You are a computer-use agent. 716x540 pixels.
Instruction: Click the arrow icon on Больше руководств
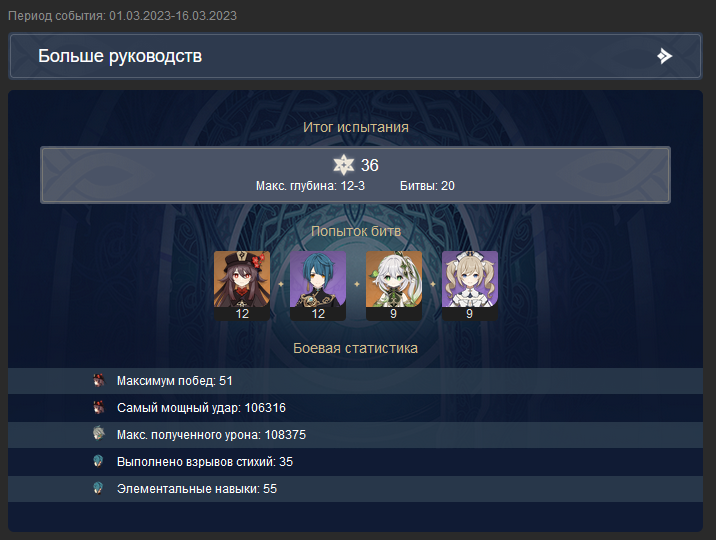point(664,56)
